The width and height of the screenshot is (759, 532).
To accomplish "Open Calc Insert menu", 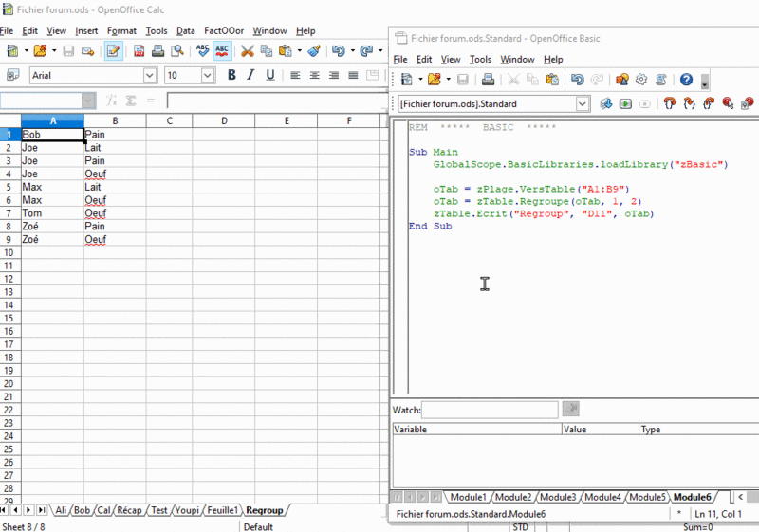I will click(x=86, y=31).
